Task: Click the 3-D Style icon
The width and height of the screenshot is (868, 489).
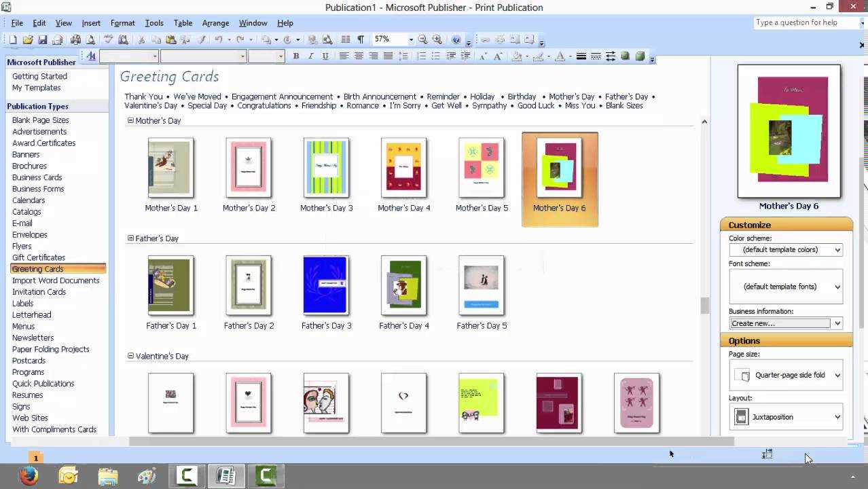Action: (639, 56)
